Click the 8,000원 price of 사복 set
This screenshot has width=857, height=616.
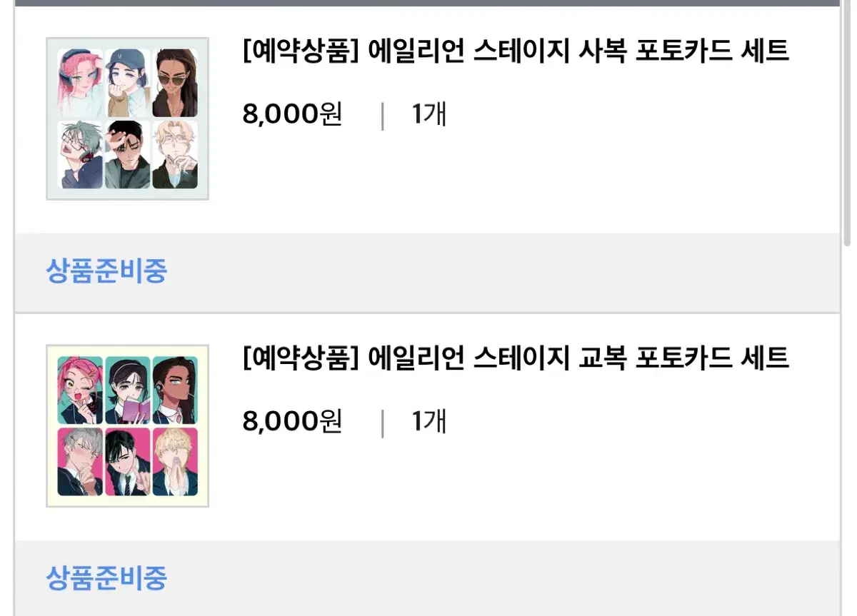coord(293,114)
